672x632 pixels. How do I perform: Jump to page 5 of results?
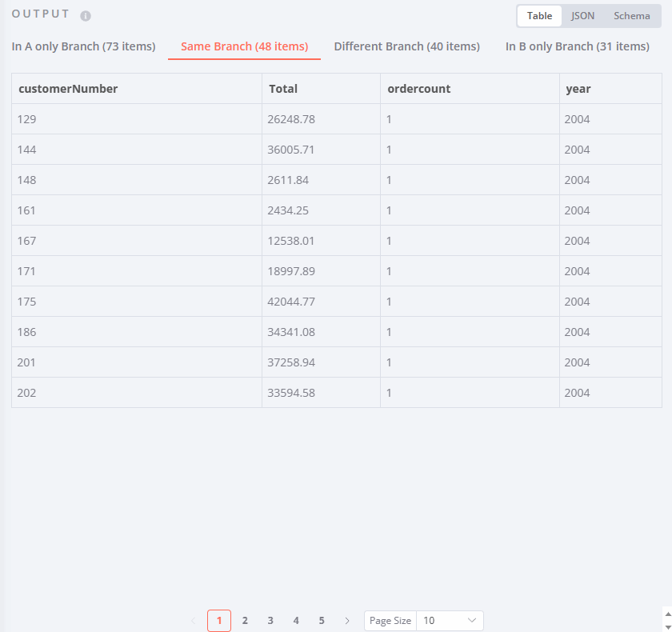pos(322,620)
